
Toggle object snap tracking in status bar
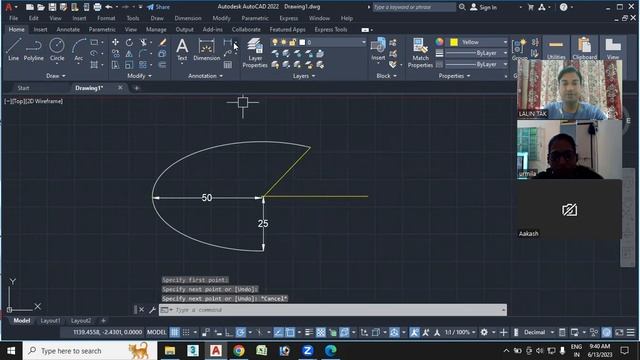278,332
